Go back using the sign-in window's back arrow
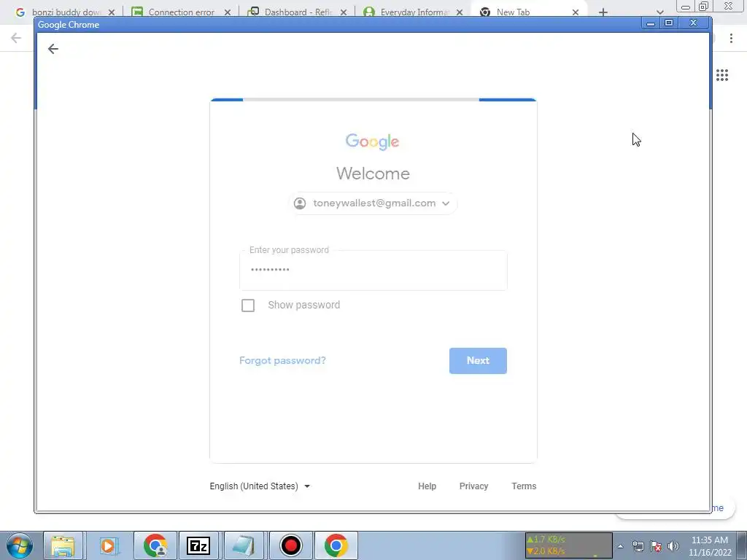747x560 pixels. (53, 49)
